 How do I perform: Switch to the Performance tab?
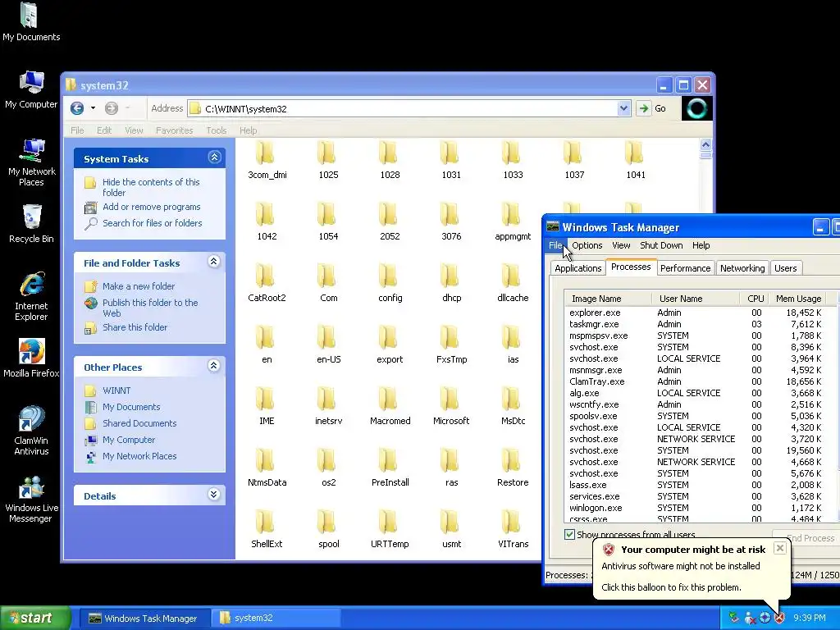coord(685,268)
